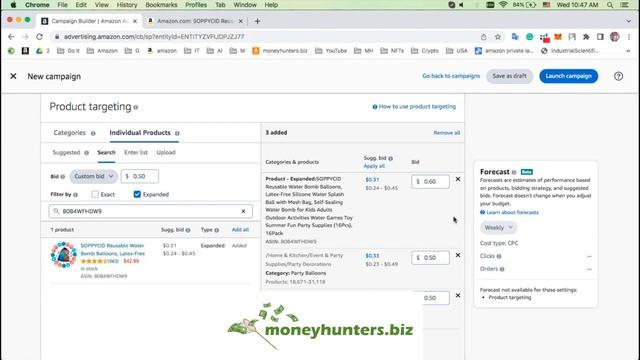Image resolution: width=640 pixels, height=360 pixels.
Task: Click the Clicks info icon
Action: point(499,256)
